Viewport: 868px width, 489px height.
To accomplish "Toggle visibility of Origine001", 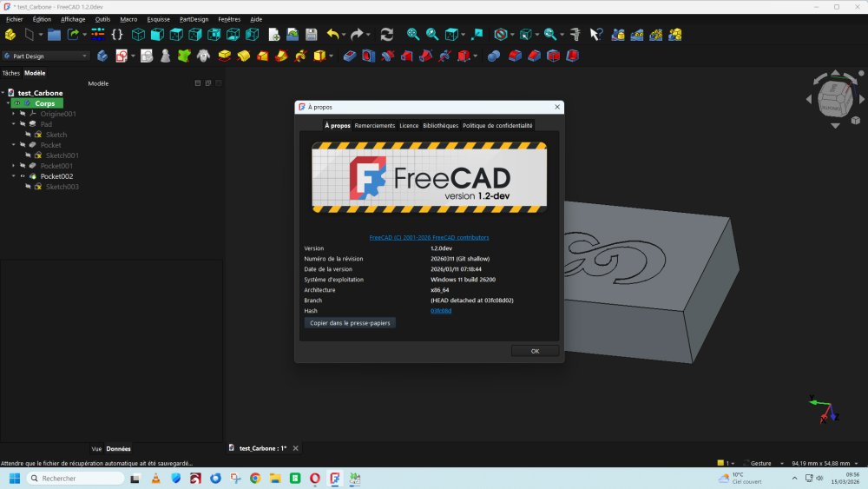I will point(23,114).
